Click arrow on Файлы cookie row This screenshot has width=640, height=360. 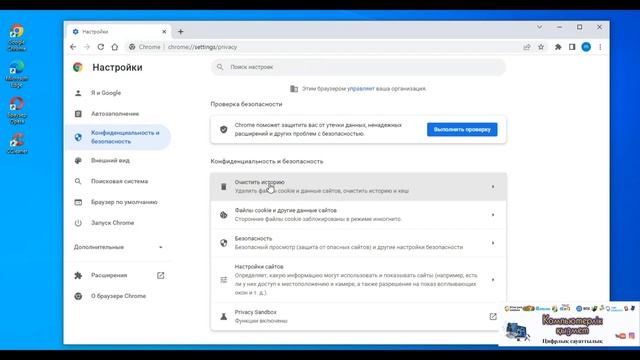pos(493,215)
